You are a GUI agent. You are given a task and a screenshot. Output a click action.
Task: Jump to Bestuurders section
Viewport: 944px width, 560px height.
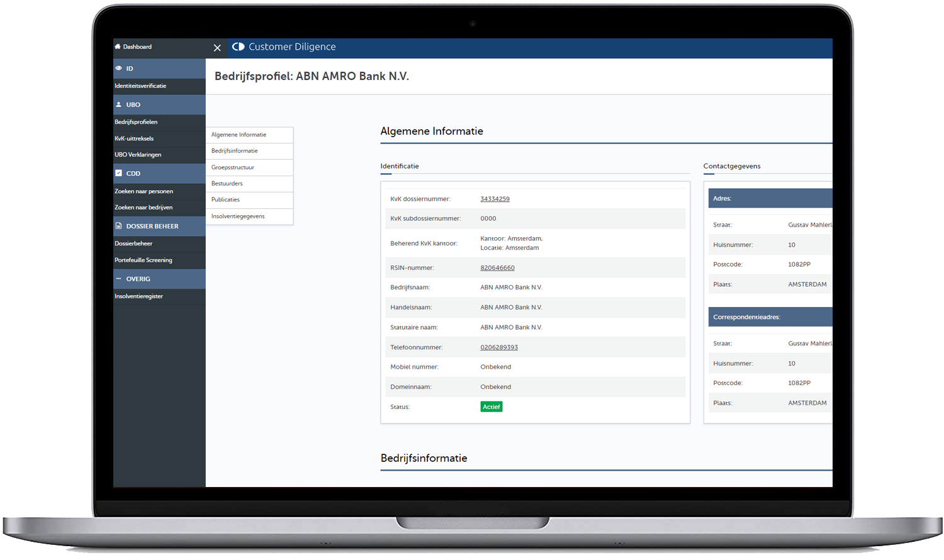(x=227, y=184)
